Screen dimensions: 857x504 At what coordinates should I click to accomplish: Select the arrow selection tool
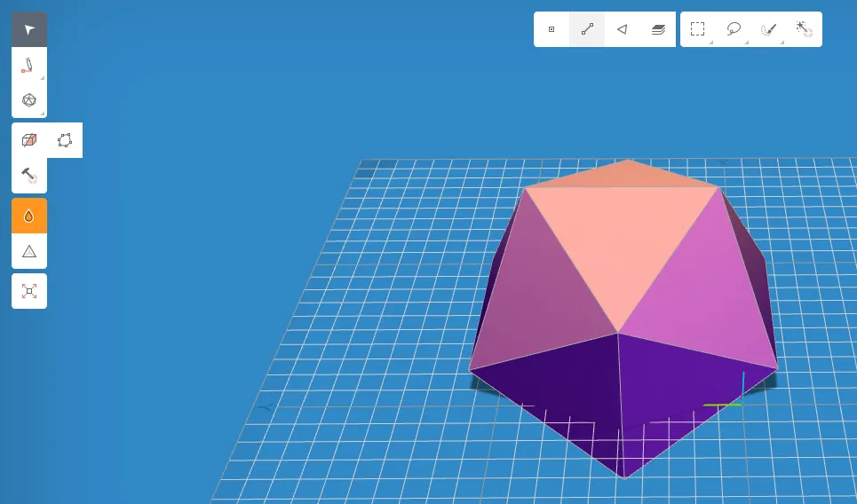pyautogui.click(x=29, y=29)
